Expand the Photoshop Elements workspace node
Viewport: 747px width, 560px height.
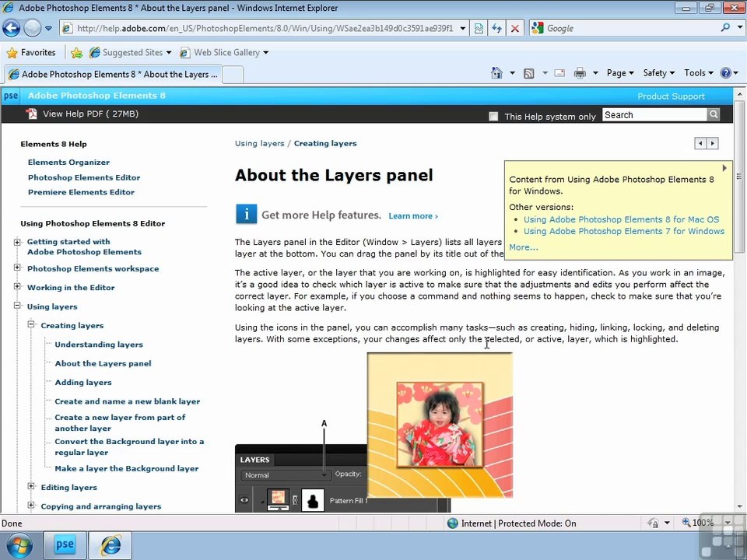click(x=17, y=268)
